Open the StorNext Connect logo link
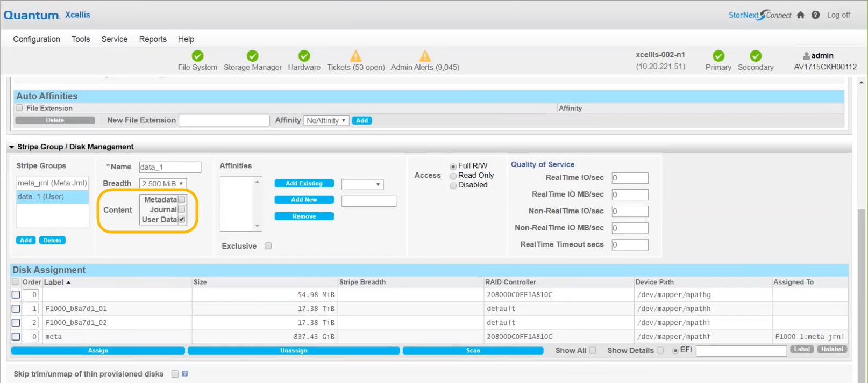This screenshot has height=383, width=868. 760,15
